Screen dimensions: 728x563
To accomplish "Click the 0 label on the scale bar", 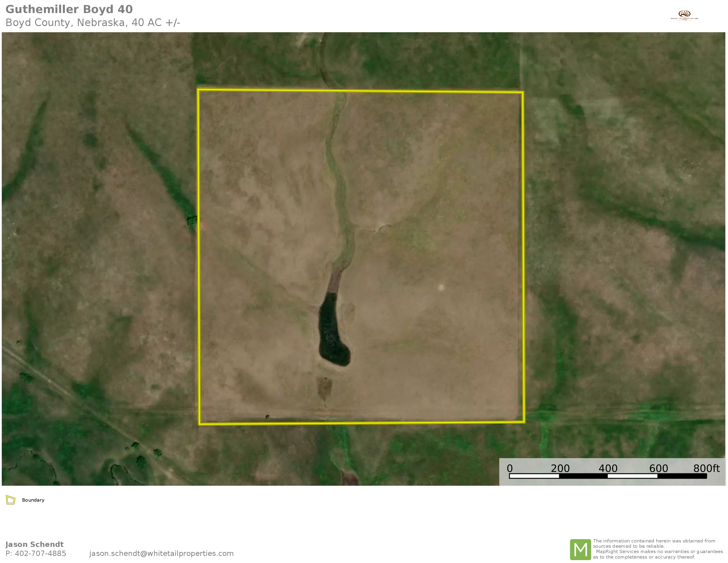I will pyautogui.click(x=510, y=468).
